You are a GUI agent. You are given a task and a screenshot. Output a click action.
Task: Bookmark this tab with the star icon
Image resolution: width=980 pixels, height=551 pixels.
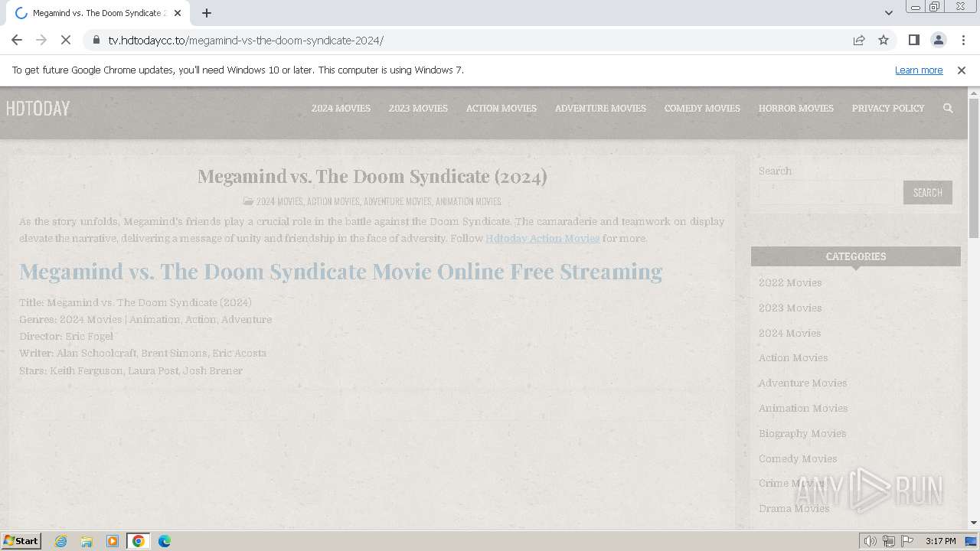(884, 40)
